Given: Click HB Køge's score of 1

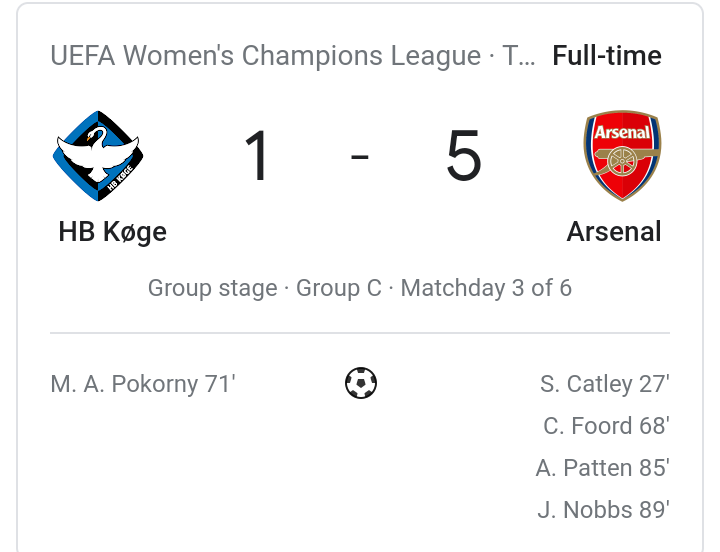Looking at the screenshot, I should click(256, 156).
